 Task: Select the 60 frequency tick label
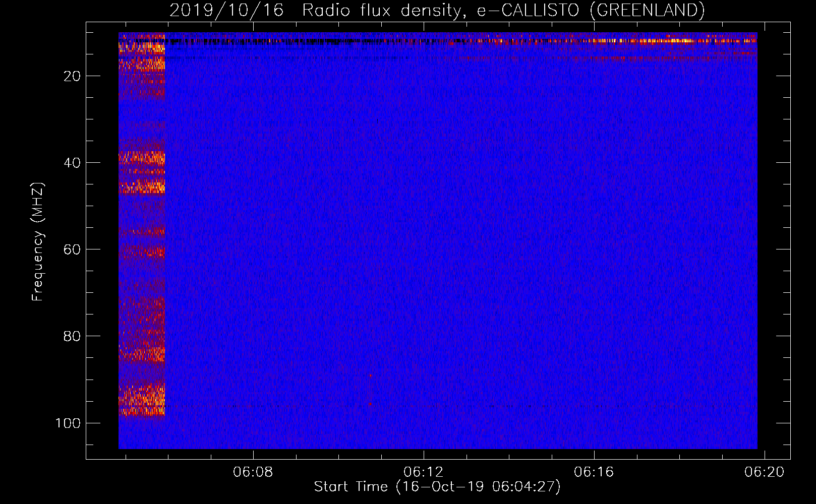[72, 249]
